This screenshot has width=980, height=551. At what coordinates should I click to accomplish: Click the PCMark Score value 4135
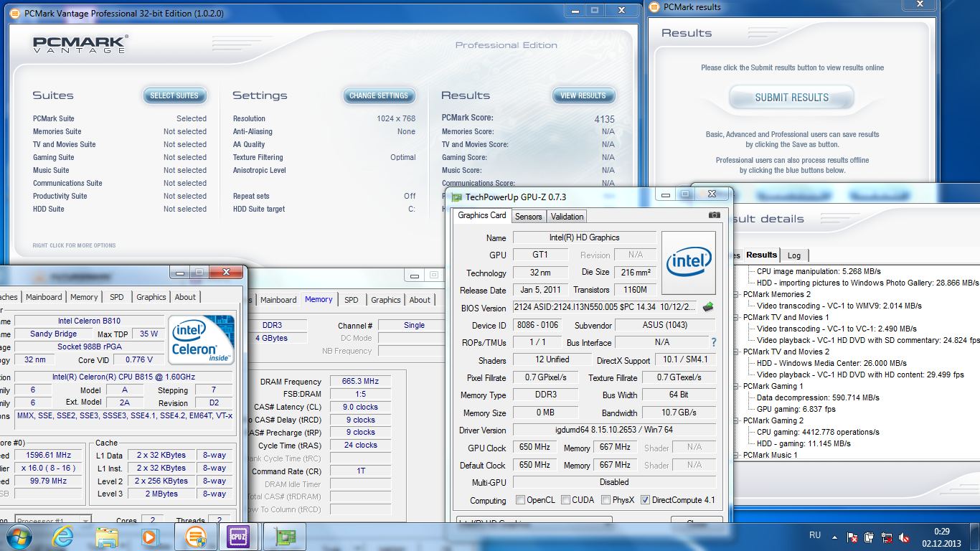coord(604,119)
